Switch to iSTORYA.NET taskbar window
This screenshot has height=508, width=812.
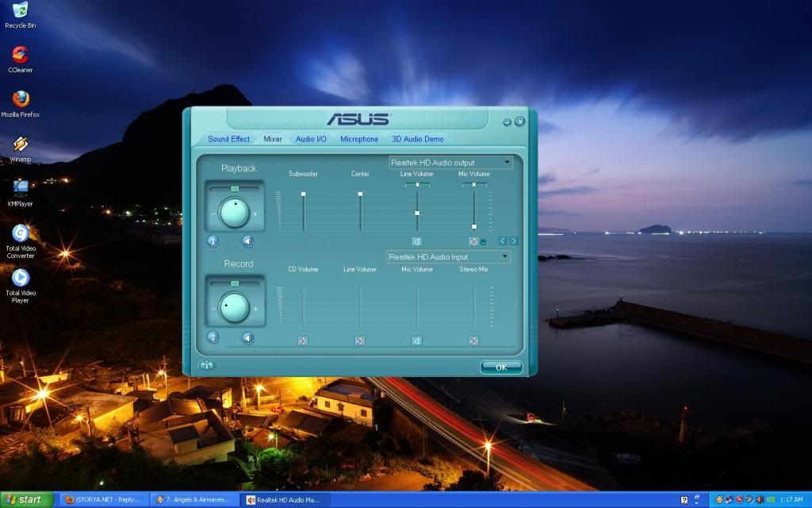[x=104, y=500]
